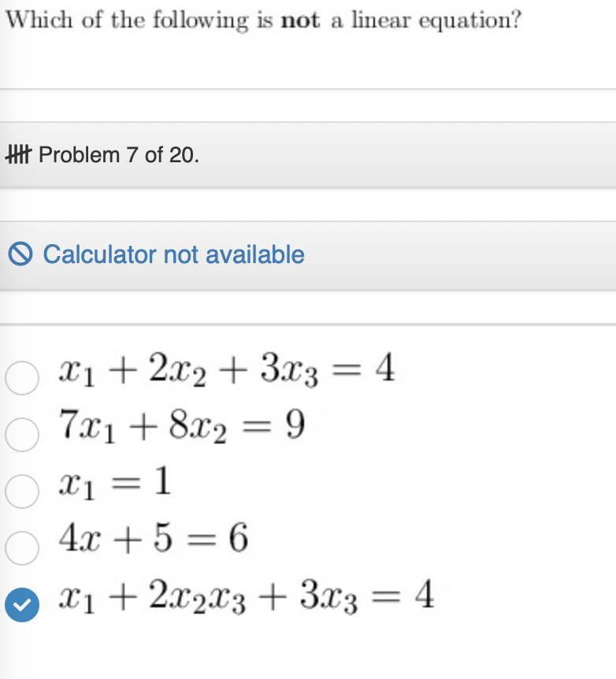Select the radio button for x1 = 1

tap(22, 492)
